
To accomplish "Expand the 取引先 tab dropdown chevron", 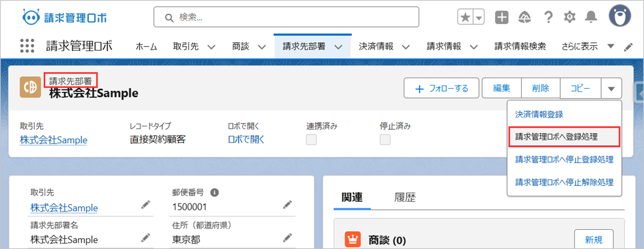I will (211, 47).
